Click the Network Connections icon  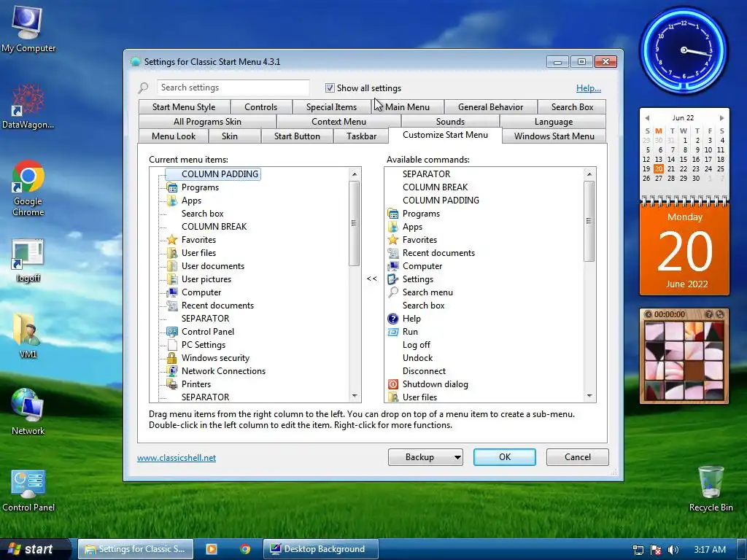click(x=172, y=371)
